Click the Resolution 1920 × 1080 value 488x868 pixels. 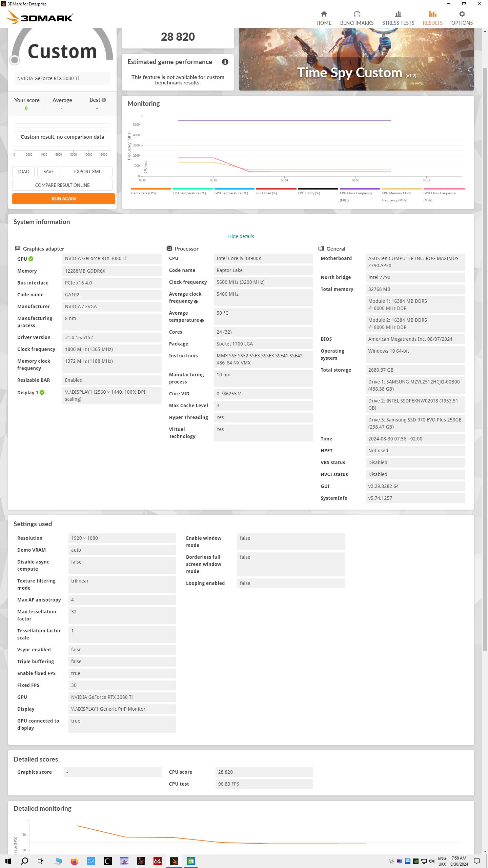tap(122, 538)
